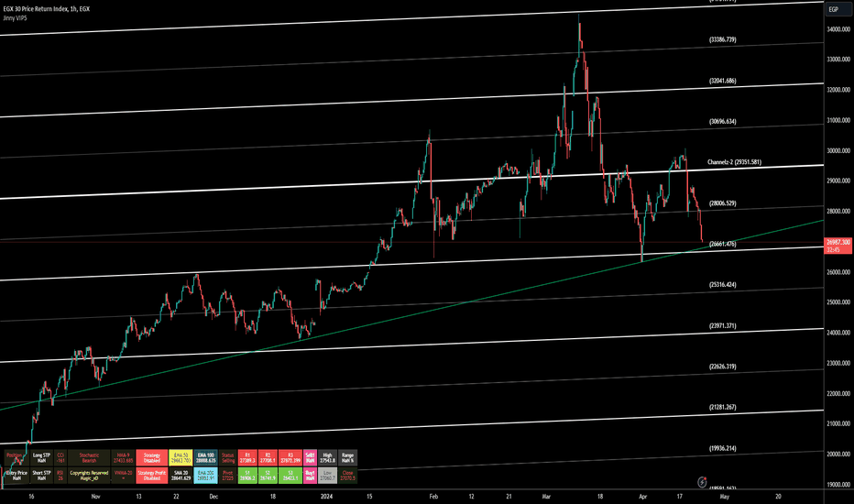854x504 pixels.
Task: Click the Pivot 27225 cell
Action: click(x=227, y=476)
